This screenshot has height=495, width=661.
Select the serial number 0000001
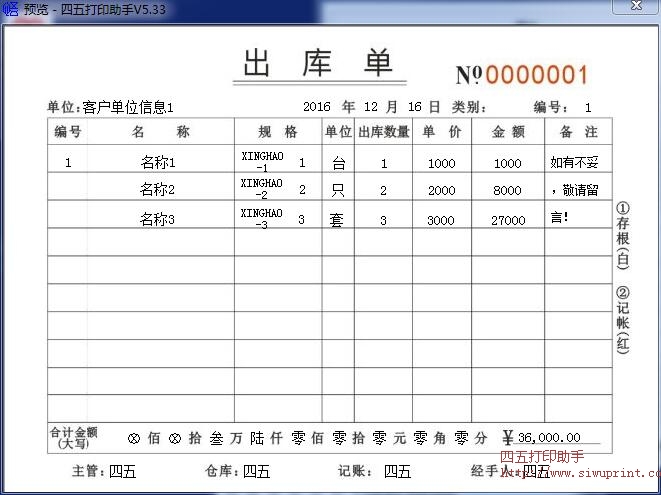(537, 75)
